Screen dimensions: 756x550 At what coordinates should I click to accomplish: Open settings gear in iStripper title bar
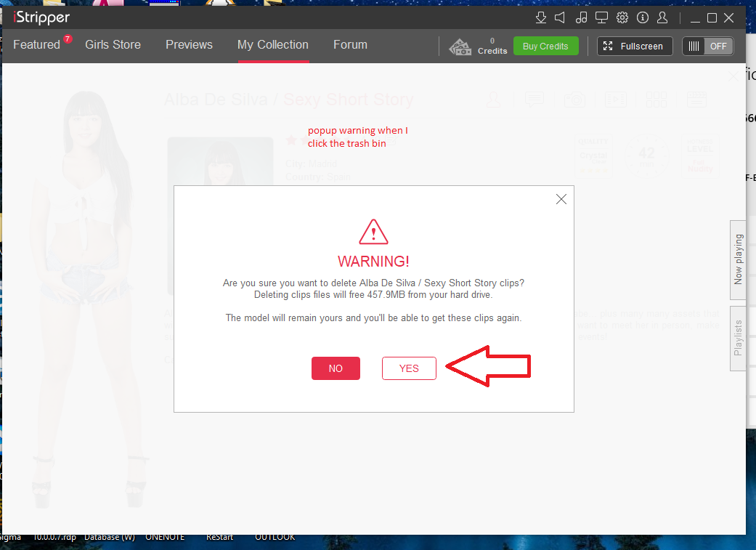(622, 18)
